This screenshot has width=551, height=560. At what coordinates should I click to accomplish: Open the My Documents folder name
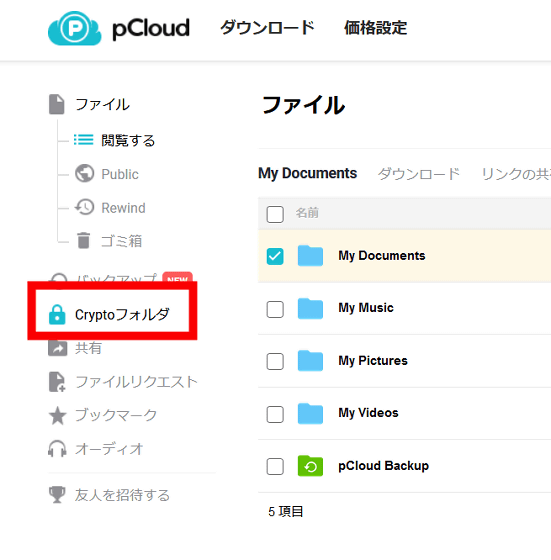(382, 256)
